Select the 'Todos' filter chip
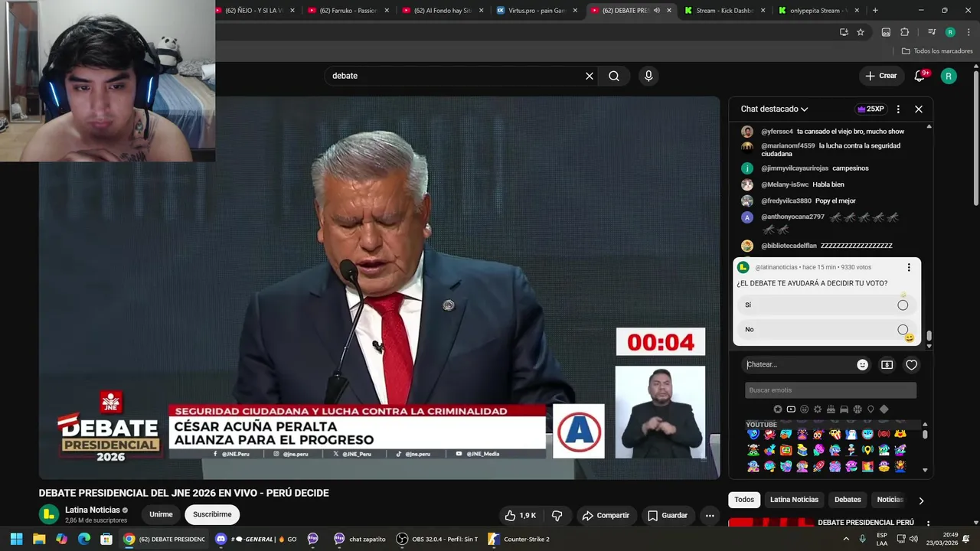This screenshot has height=551, width=980. pos(744,500)
